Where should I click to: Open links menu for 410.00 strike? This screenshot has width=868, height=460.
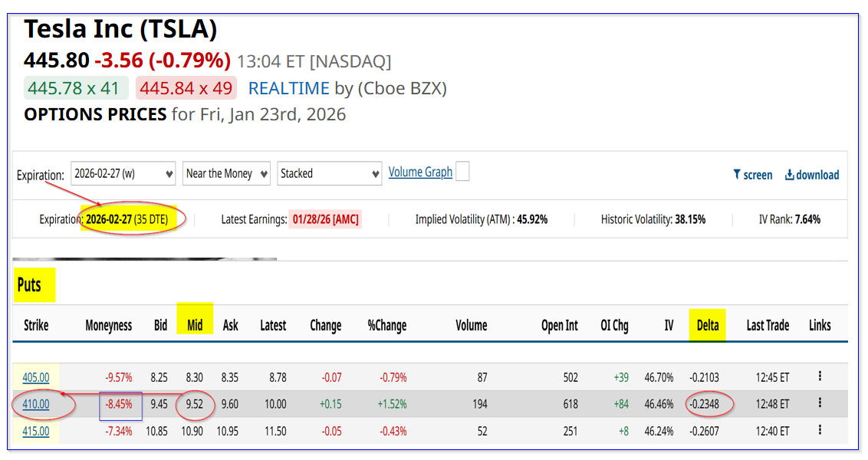[820, 402]
